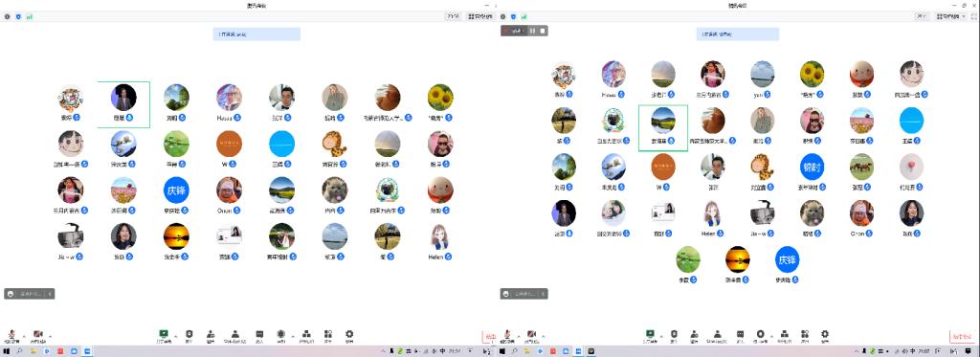The height and width of the screenshot is (357, 980).
Task: Open the settings gear in right meeting toolbar
Action: coord(825,334)
